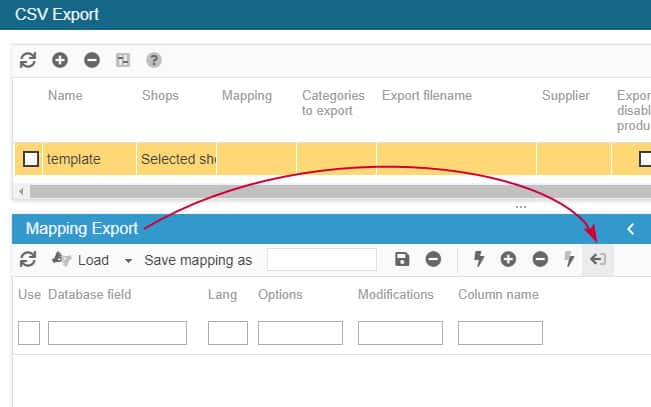Refresh the Mapping Export panel
The width and height of the screenshot is (651, 407).
(x=28, y=260)
